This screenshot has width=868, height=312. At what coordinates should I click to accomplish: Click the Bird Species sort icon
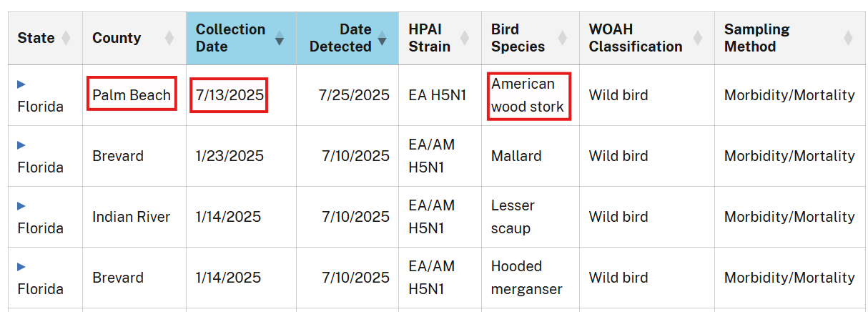[x=562, y=38]
